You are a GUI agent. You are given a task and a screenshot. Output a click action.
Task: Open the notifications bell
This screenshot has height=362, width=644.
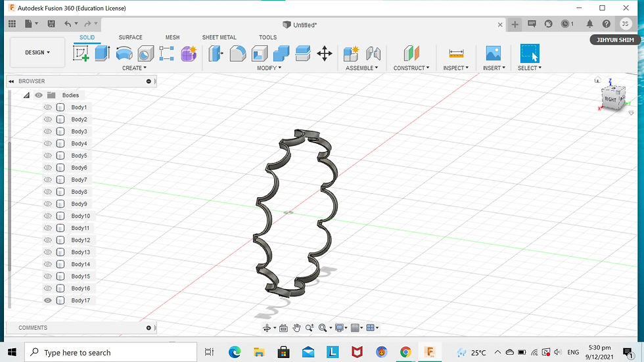click(589, 24)
